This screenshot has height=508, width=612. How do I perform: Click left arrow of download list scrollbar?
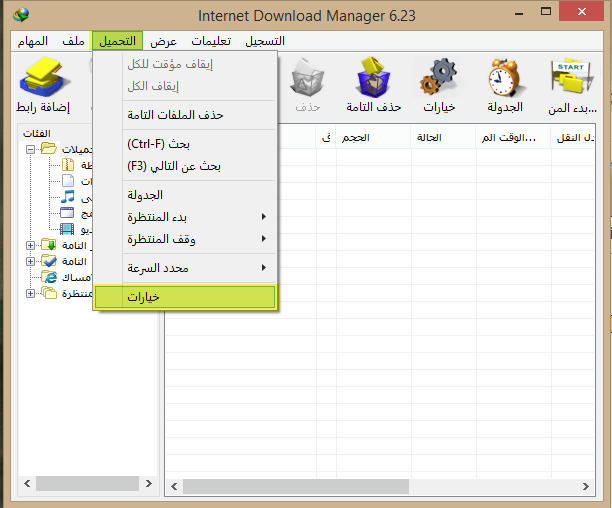pos(174,486)
